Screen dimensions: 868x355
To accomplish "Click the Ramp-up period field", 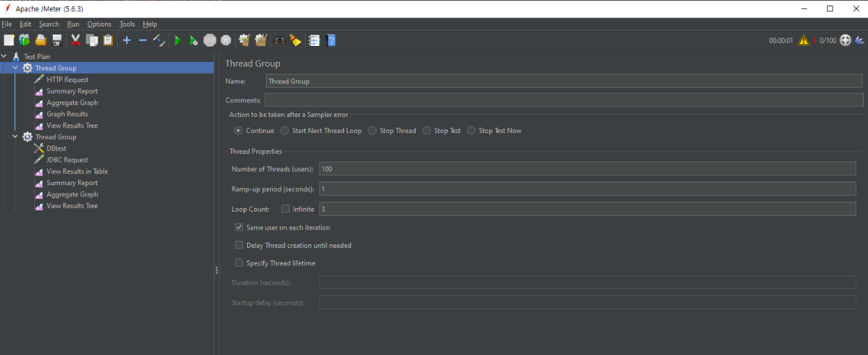I will tap(587, 189).
